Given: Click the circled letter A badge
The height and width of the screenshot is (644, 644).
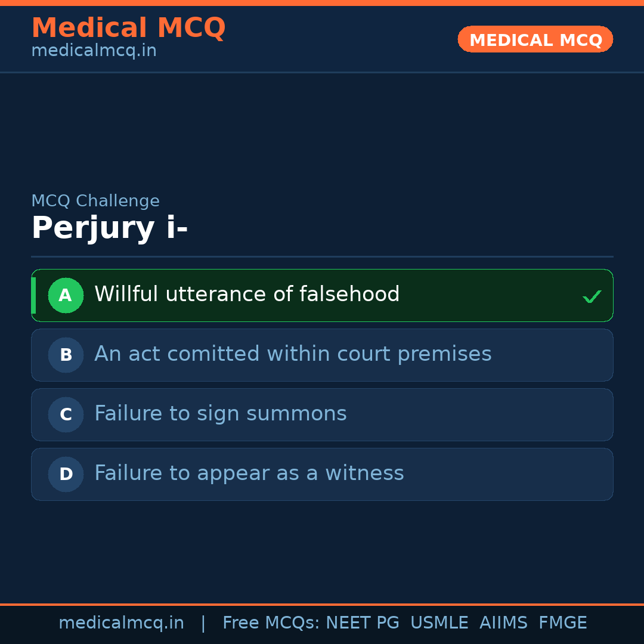Looking at the screenshot, I should (x=66, y=295).
